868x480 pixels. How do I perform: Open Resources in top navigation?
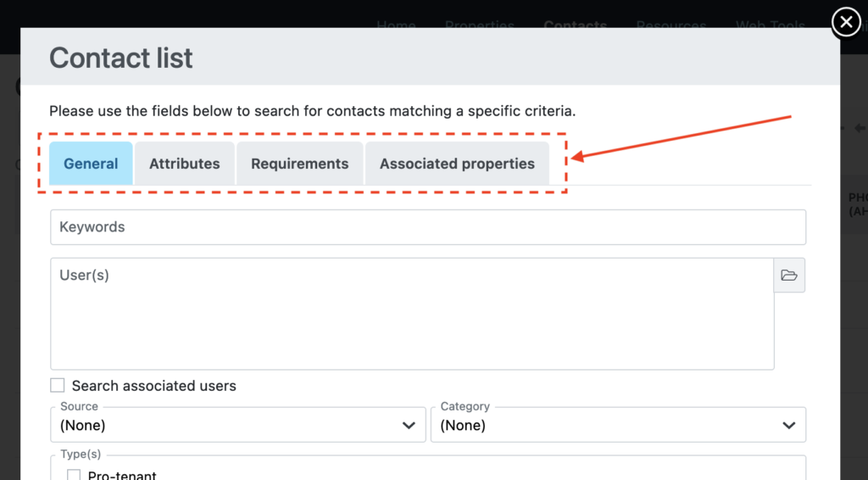tap(670, 25)
